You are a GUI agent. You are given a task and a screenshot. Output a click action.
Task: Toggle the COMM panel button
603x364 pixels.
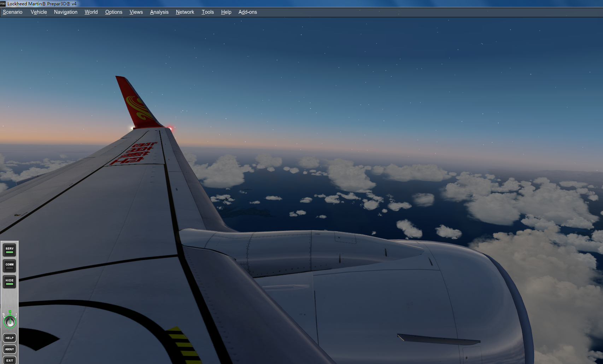point(9,266)
